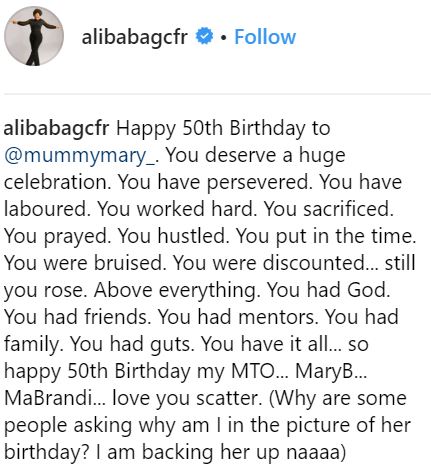Click the dot separator before Follow
The width and height of the screenshot is (431, 469).
(x=223, y=37)
